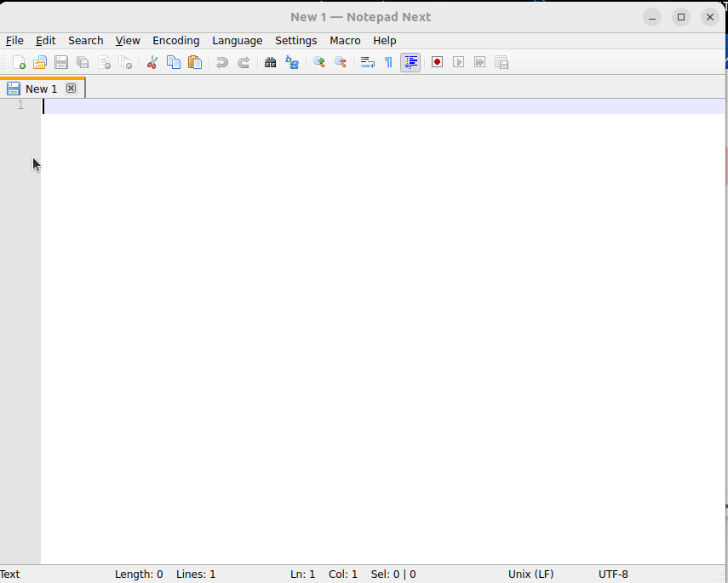
Task: Open Find with the binoculars icon
Action: 270,62
